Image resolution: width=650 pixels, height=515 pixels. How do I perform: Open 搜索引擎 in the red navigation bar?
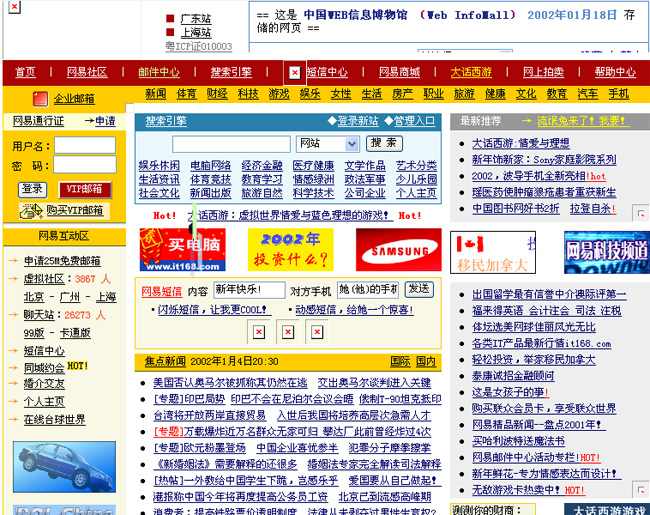231,72
